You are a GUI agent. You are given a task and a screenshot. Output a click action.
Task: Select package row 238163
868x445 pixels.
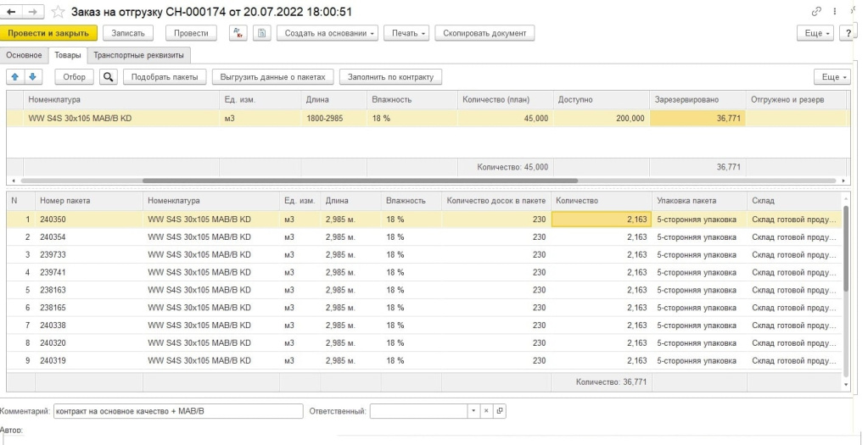tap(424, 290)
